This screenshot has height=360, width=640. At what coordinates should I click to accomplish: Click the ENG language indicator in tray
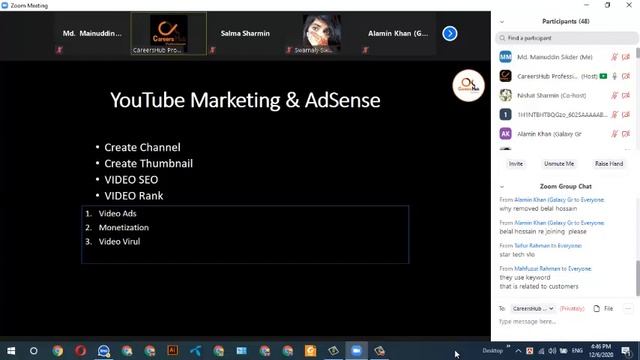point(577,351)
